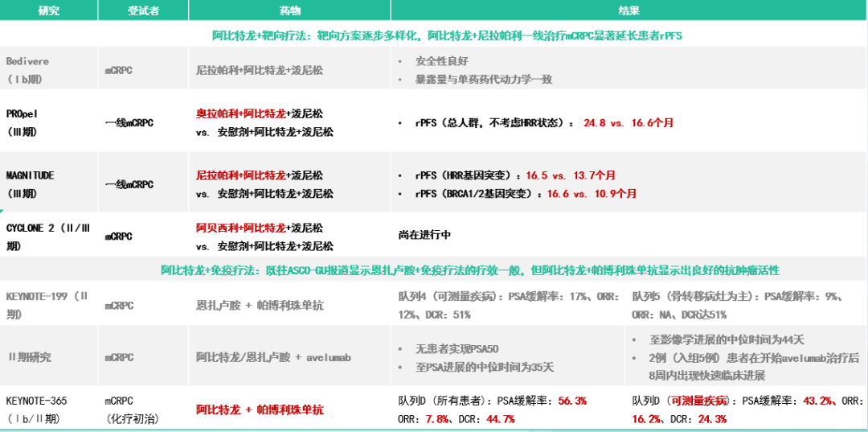
Task: Click the PROpel row 'vs. 安慰剂+阿比特龙+泼尼松' line
Action: [x=264, y=133]
